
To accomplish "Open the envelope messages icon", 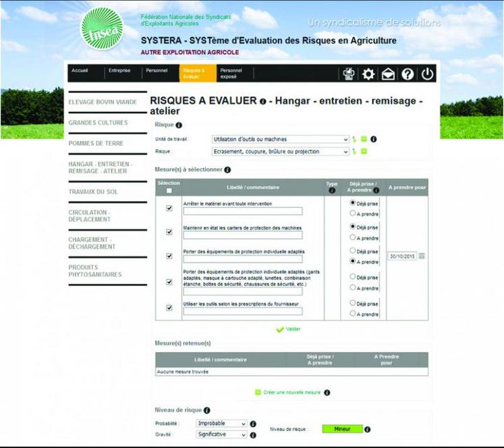I will [388, 74].
